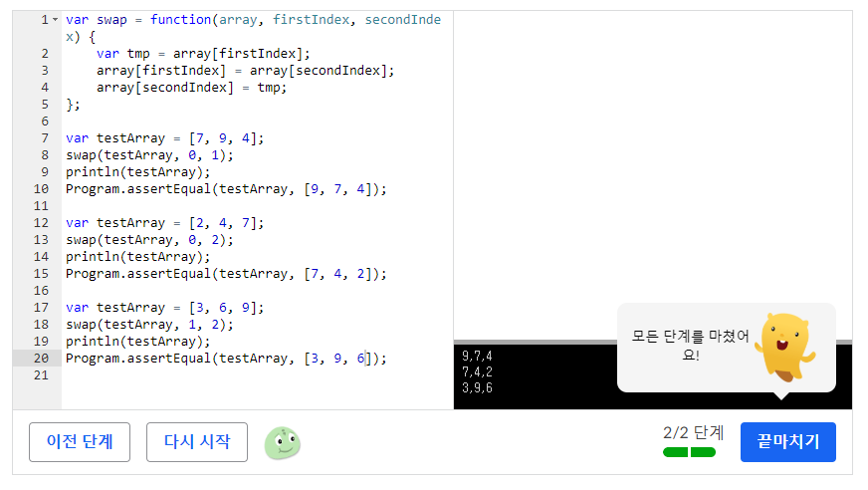Image resolution: width=868 pixels, height=490 pixels.
Task: Click the green smiling character icon
Action: tap(283, 443)
